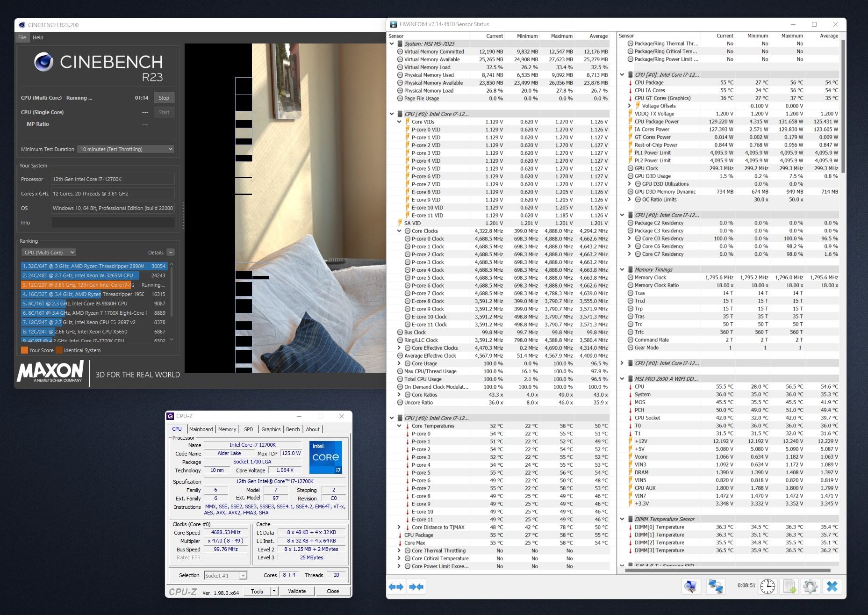Viewport: 868px width, 615px height.
Task: Click the circle icon beside Memory Clock
Action: pyautogui.click(x=630, y=277)
